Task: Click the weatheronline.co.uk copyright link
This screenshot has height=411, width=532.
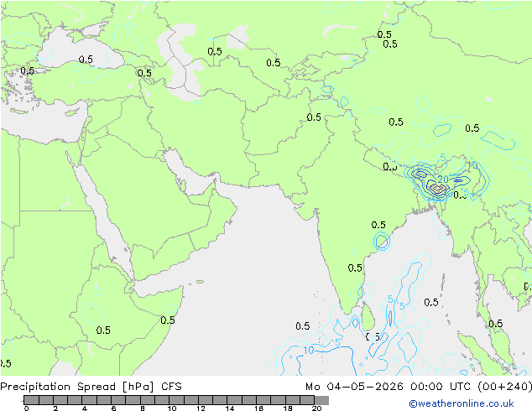Action: (462, 403)
